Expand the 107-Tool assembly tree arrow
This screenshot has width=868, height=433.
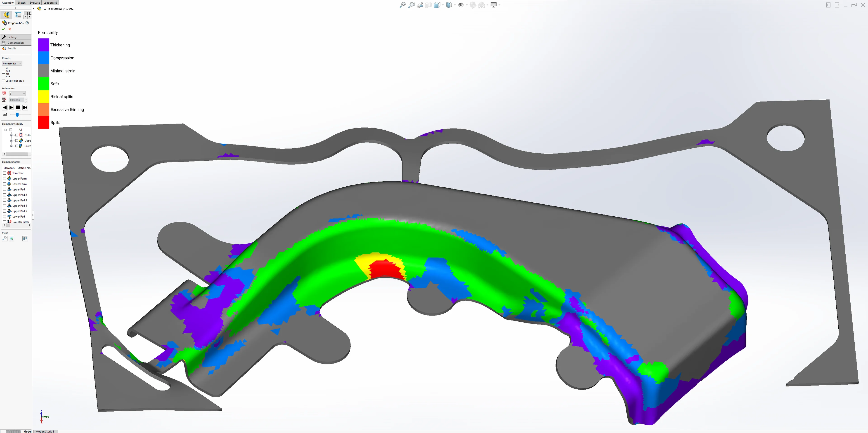(x=34, y=9)
